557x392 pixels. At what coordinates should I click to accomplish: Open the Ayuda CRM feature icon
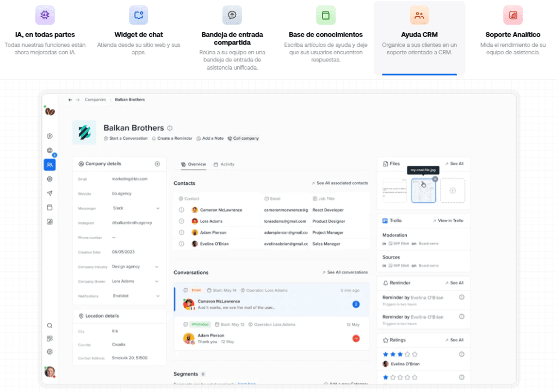click(419, 15)
